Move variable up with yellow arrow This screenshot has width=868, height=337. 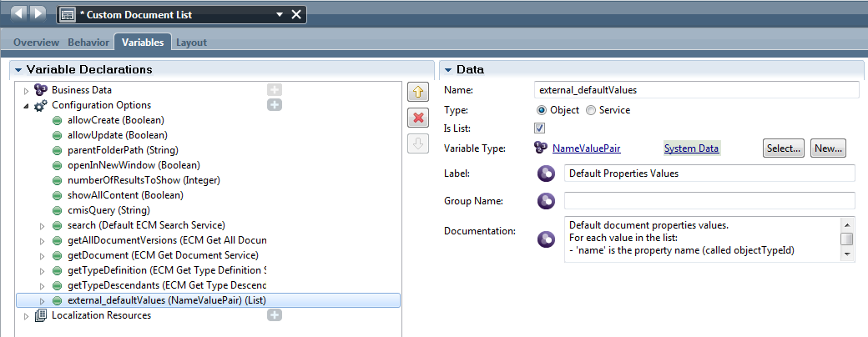pos(418,91)
